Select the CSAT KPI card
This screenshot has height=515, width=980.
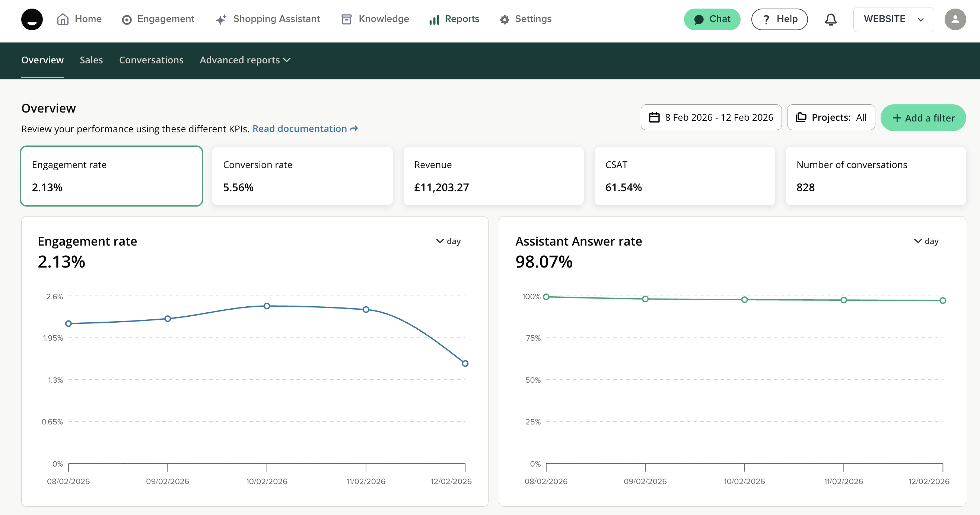(x=684, y=176)
